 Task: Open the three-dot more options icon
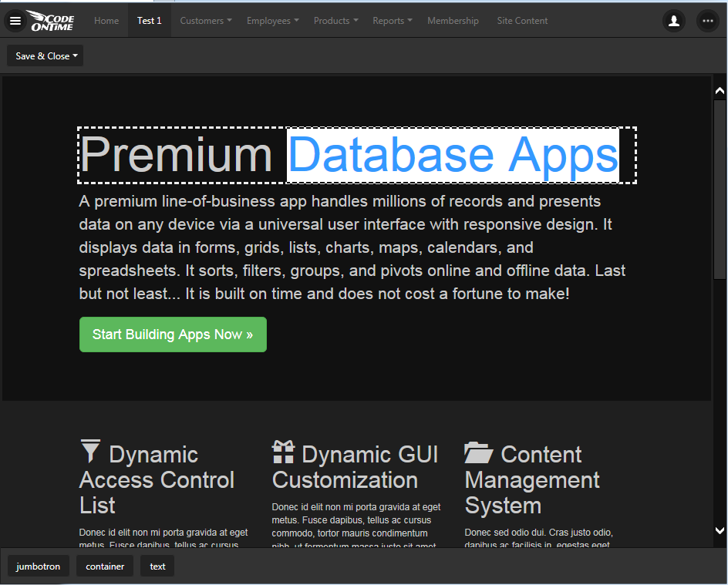click(707, 21)
